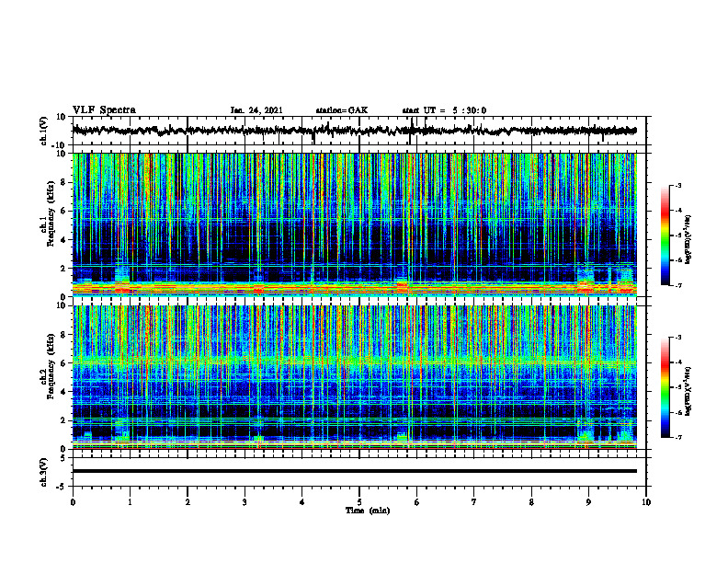The height and width of the screenshot is (563, 728).
Task: Click the ch.1 voltage waveform trace
Action: tap(354, 131)
